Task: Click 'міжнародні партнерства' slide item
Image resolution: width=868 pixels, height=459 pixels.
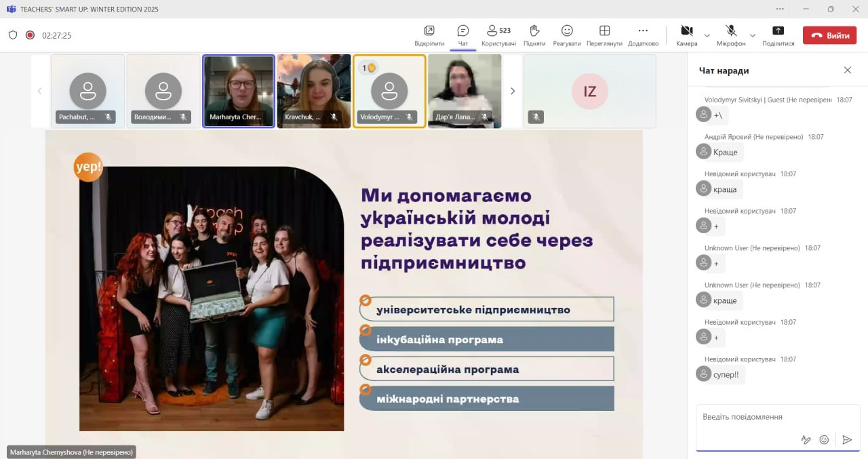Action: (487, 399)
